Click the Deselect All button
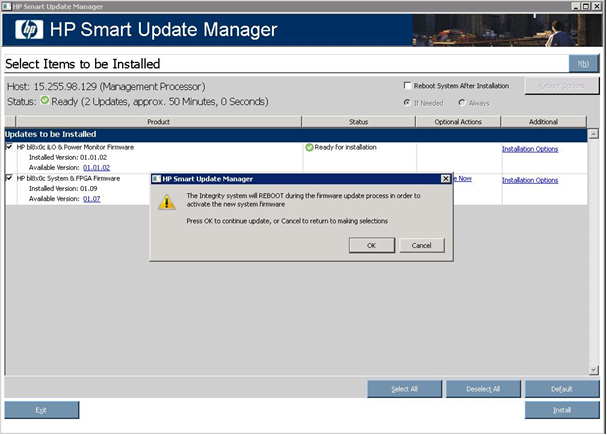The width and height of the screenshot is (607, 435). [482, 389]
